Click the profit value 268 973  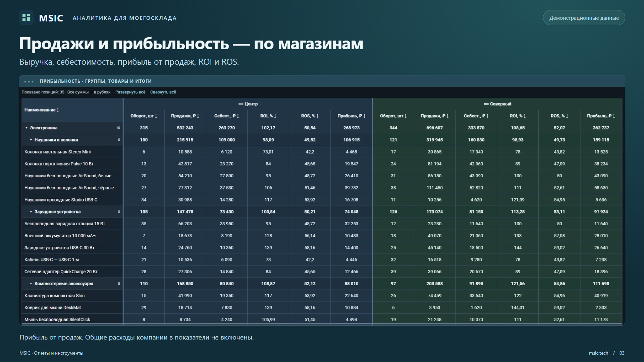[352, 128]
